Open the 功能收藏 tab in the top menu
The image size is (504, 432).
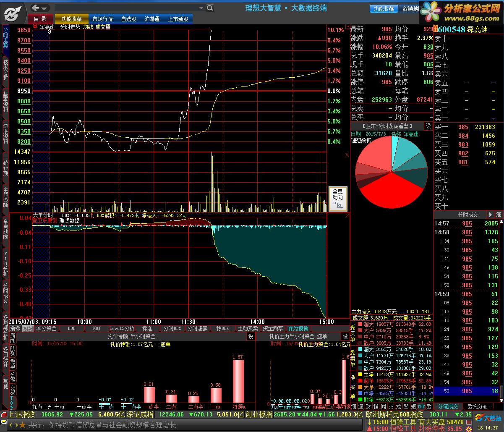(72, 19)
